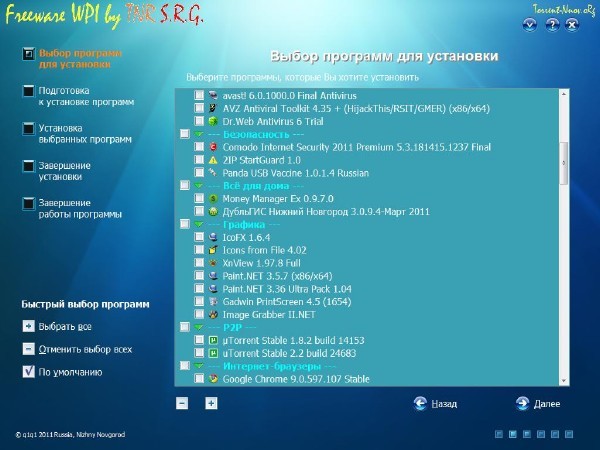600x450 pixels.
Task: Click the Google Chrome icon
Action: [x=213, y=379]
